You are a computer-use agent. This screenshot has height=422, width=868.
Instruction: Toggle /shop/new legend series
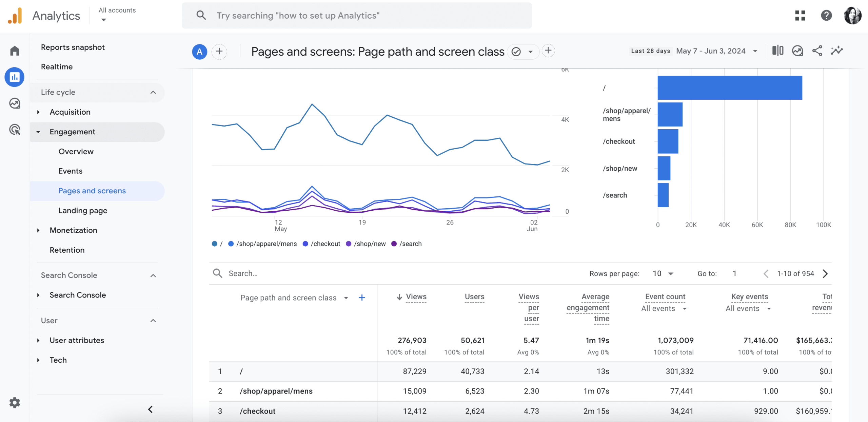(366, 244)
